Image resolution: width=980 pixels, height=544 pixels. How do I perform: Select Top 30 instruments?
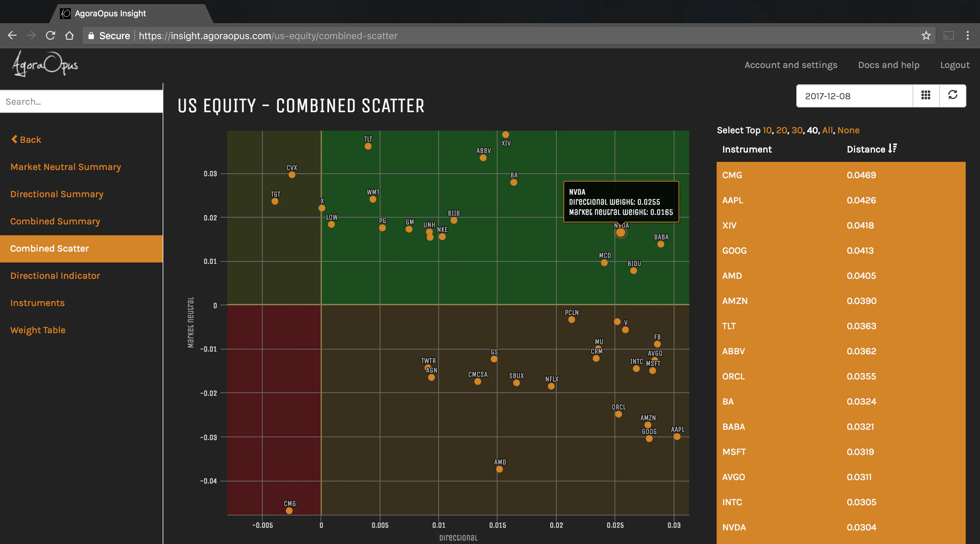797,131
